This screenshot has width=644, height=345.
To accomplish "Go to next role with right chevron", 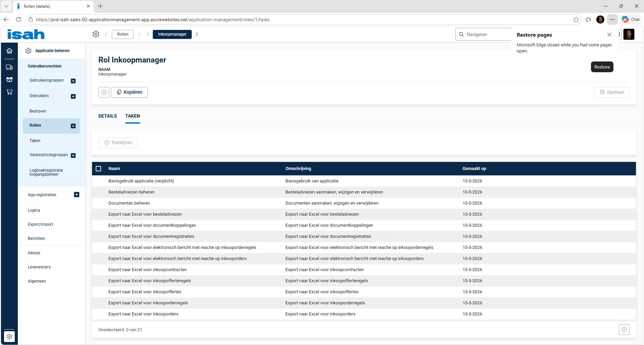I will [x=197, y=34].
